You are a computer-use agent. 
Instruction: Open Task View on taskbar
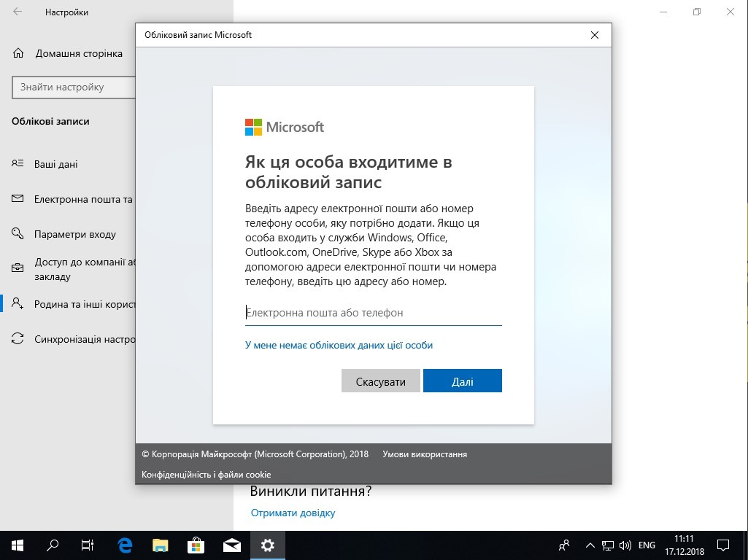point(88,545)
